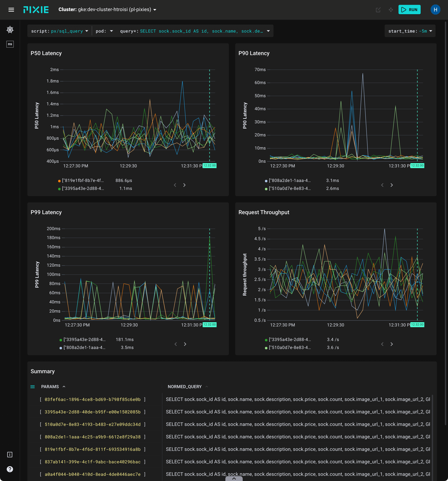This screenshot has height=481, width=448.
Task: Sort by the PARAMS column header
Action: pos(50,387)
